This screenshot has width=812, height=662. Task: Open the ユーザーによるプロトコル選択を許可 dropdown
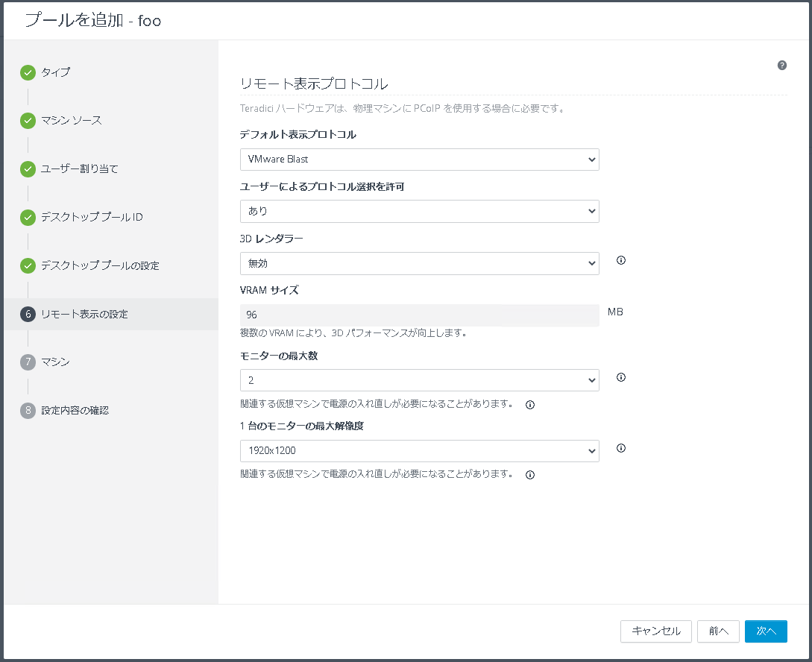tap(420, 211)
